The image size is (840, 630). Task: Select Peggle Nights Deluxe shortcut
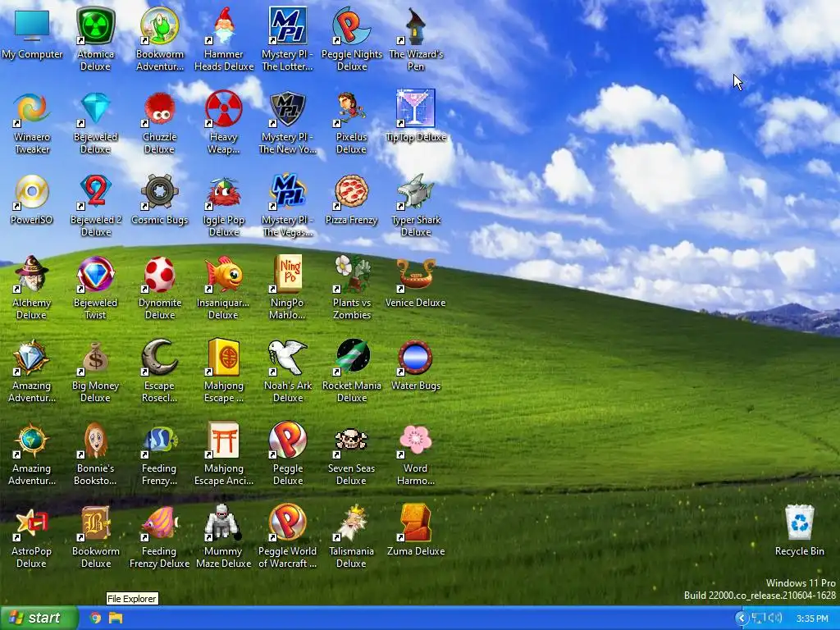pos(352,25)
